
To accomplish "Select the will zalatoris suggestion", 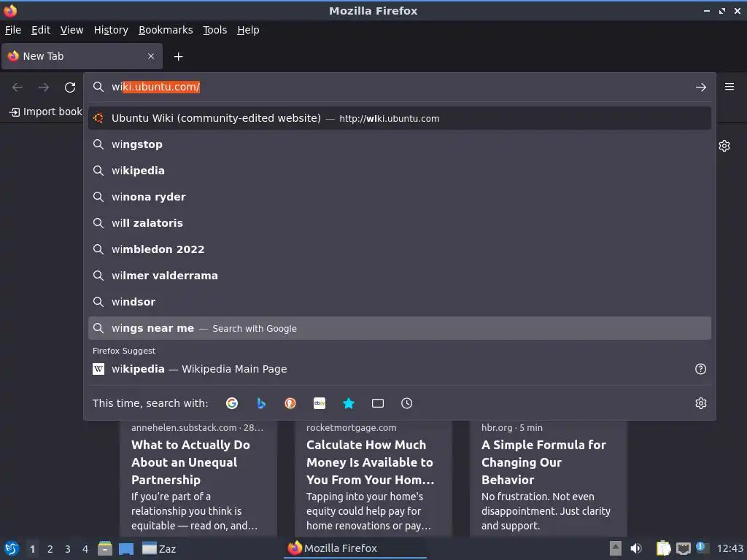I will (399, 223).
